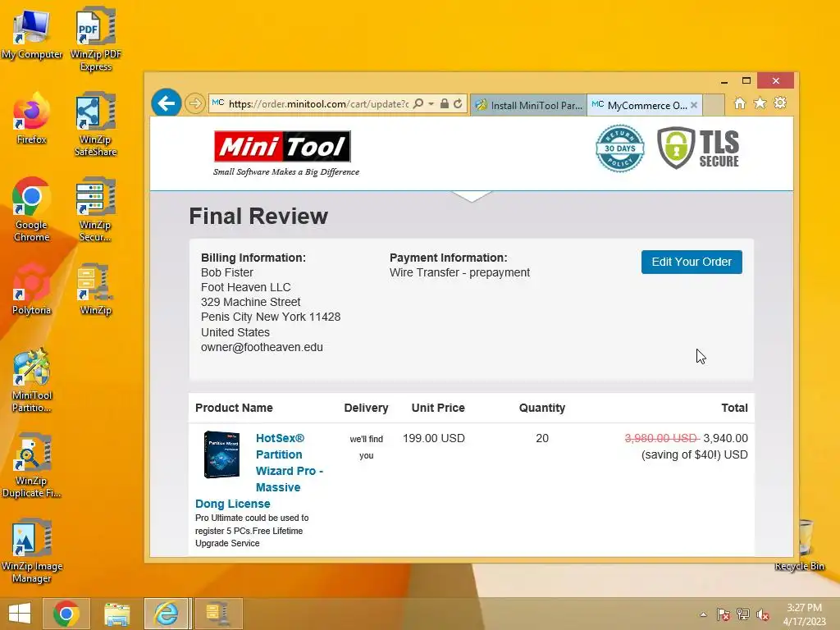Launch Google Chrome desktop shortcut
This screenshot has height=630, width=840.
[x=32, y=209]
